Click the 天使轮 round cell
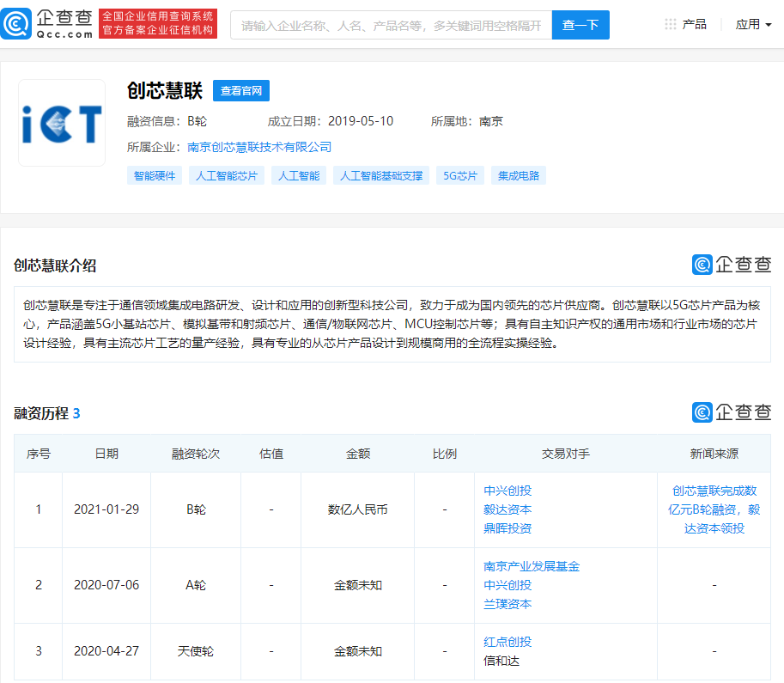784x683 pixels. click(x=196, y=651)
